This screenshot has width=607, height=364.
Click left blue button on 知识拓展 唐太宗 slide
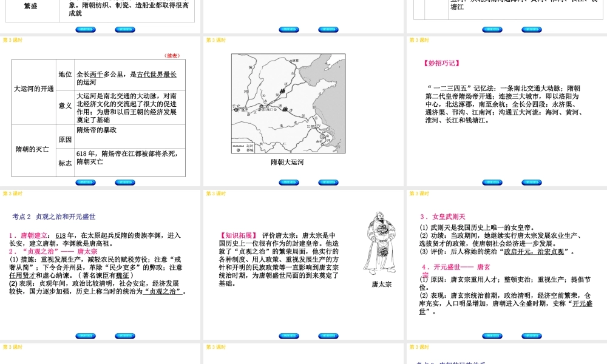[x=289, y=336]
